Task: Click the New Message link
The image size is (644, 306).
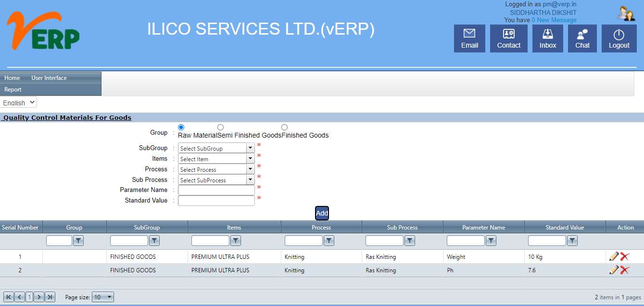Action: click(x=554, y=20)
